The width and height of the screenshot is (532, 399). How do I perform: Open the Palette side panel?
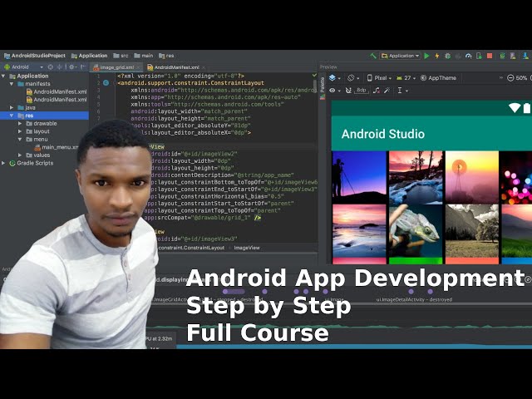point(323,87)
